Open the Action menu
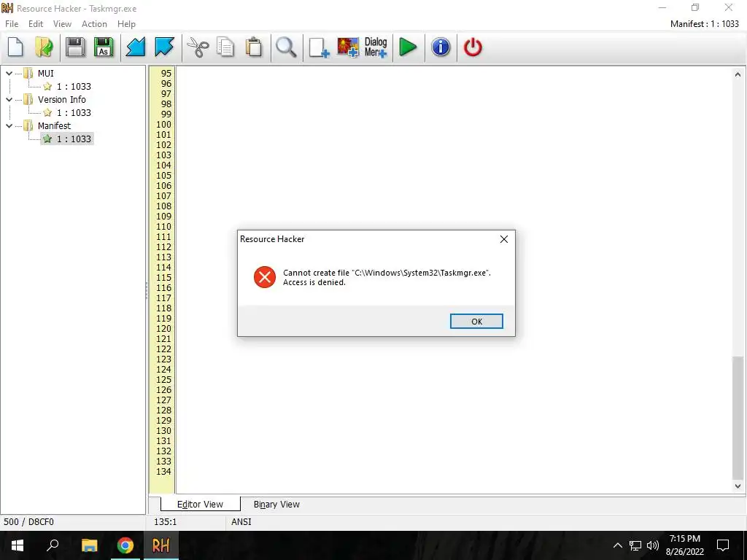 (94, 24)
